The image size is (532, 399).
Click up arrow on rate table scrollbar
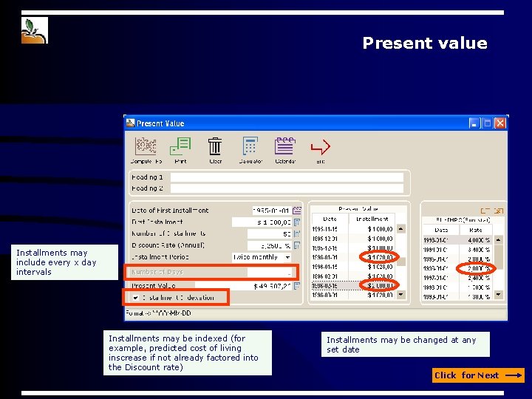tap(499, 240)
